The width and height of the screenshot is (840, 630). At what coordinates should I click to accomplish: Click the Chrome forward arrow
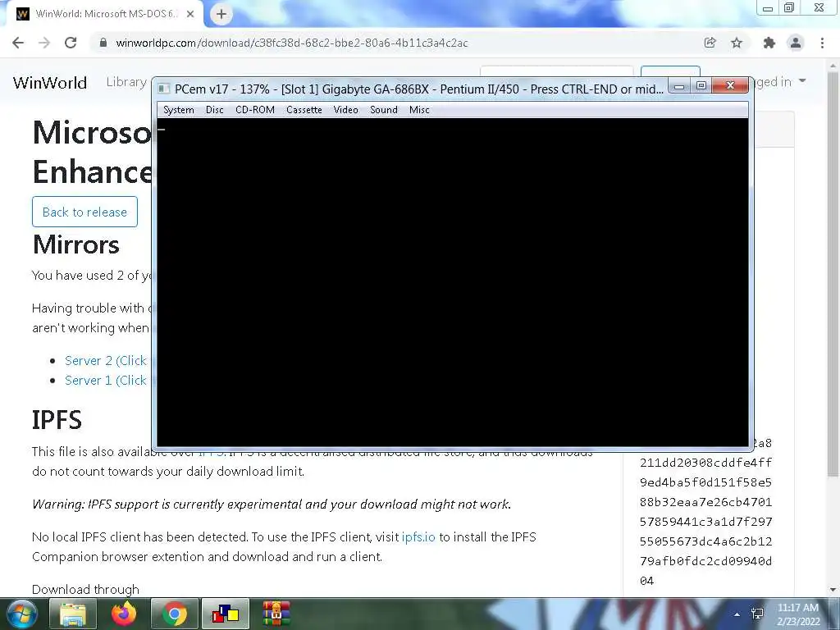(x=44, y=43)
